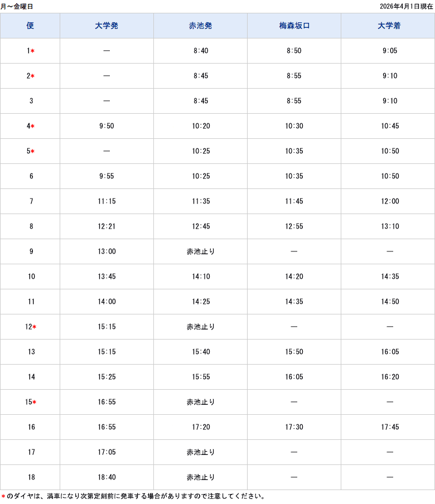This screenshot has width=435, height=504.
Task: Click 赤池止り in the trip 17 row
Action: [x=200, y=452]
